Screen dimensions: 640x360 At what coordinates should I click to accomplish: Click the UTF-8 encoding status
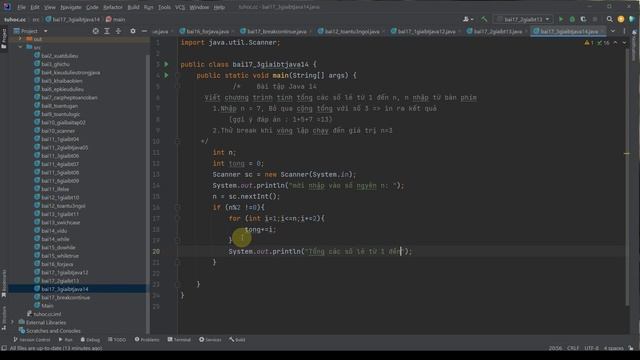[x=591, y=348]
